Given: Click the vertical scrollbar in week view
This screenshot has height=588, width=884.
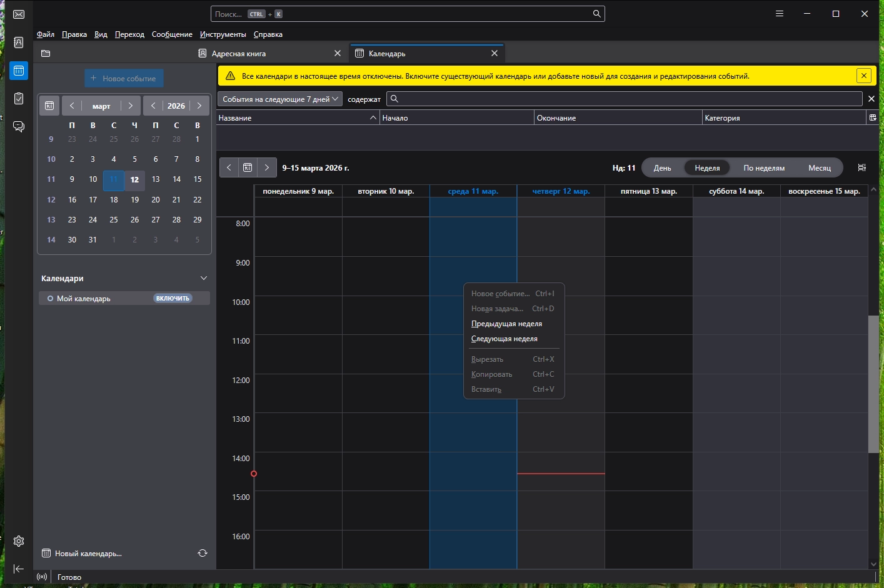Looking at the screenshot, I should (873, 384).
